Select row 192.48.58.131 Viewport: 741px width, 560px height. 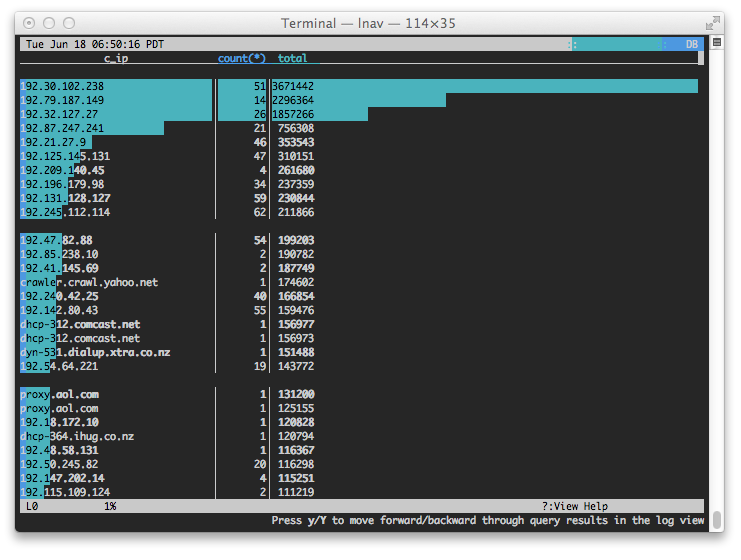pos(359,450)
